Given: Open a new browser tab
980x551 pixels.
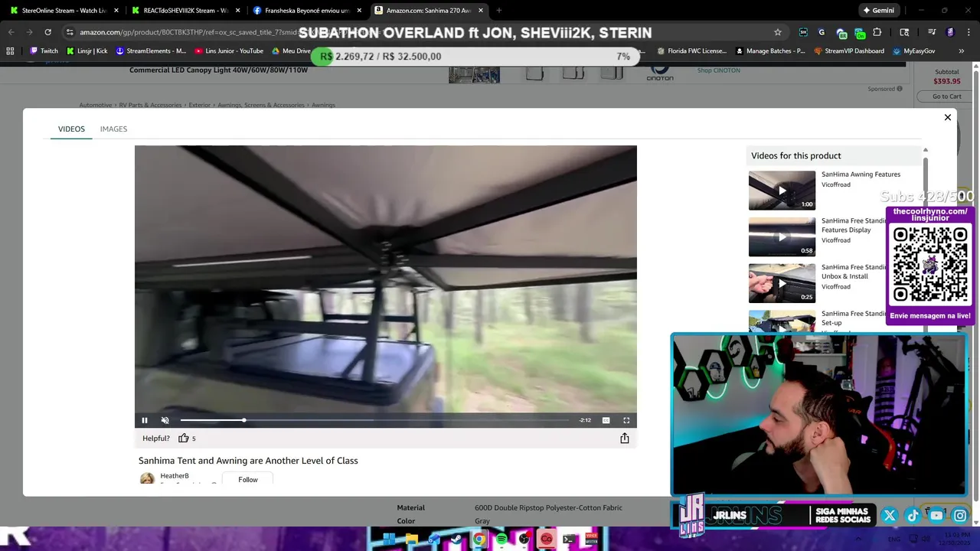Looking at the screenshot, I should pyautogui.click(x=499, y=11).
